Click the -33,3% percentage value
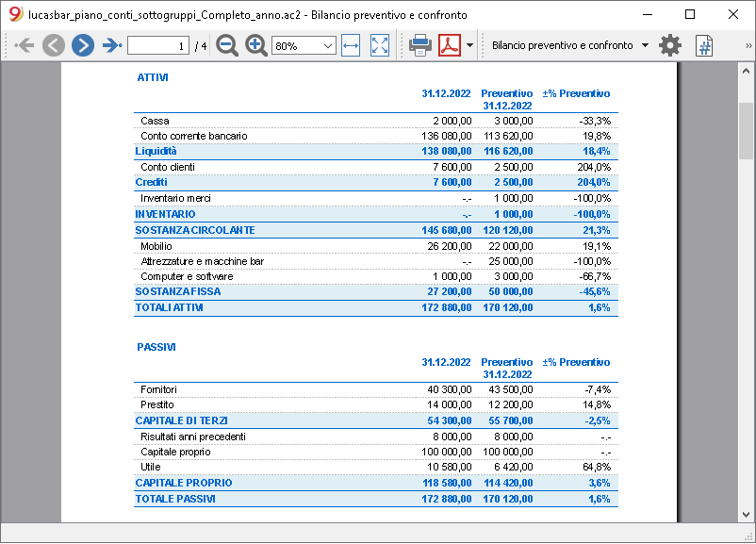The width and height of the screenshot is (756, 544). (595, 121)
